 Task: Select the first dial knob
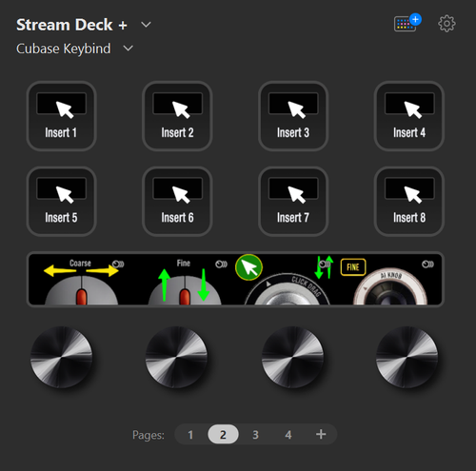pos(61,357)
